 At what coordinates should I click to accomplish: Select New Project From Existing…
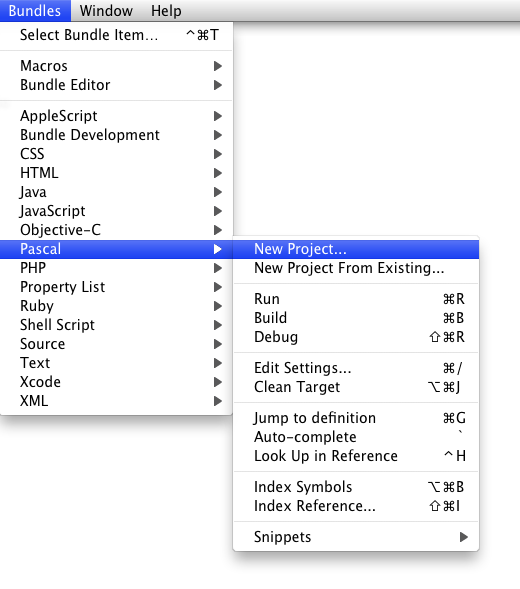(x=356, y=268)
